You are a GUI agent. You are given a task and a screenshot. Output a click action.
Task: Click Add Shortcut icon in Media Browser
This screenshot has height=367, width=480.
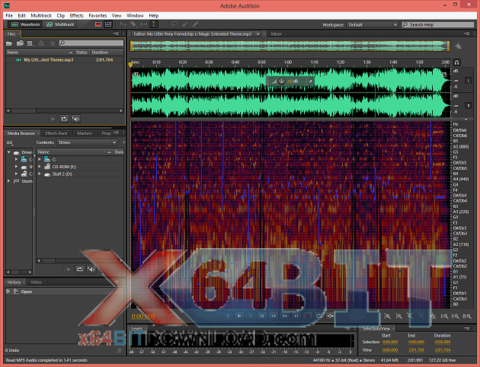[x=10, y=143]
